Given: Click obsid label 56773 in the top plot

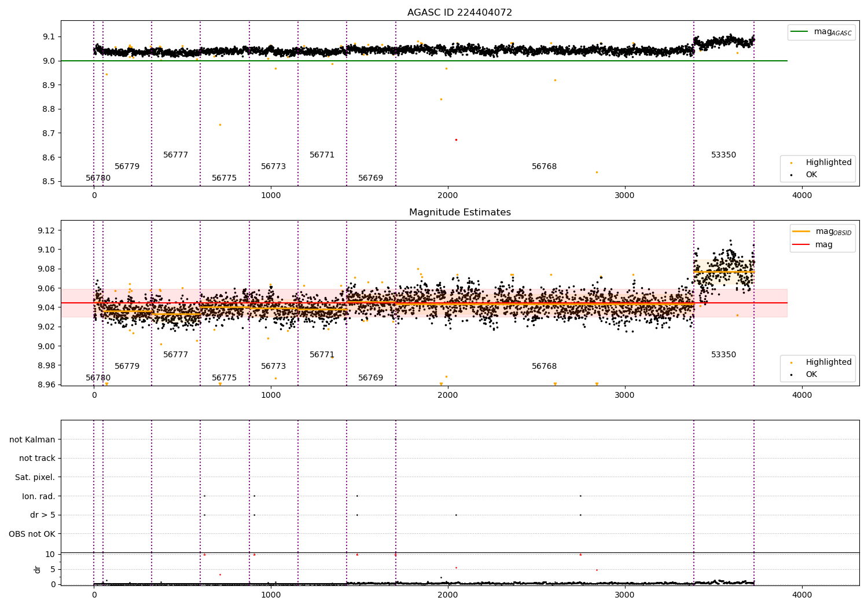Looking at the screenshot, I should pyautogui.click(x=274, y=167).
